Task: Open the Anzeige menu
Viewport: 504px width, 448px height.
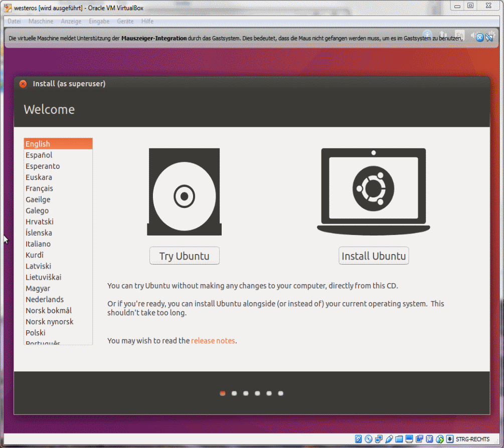Action: tap(71, 21)
